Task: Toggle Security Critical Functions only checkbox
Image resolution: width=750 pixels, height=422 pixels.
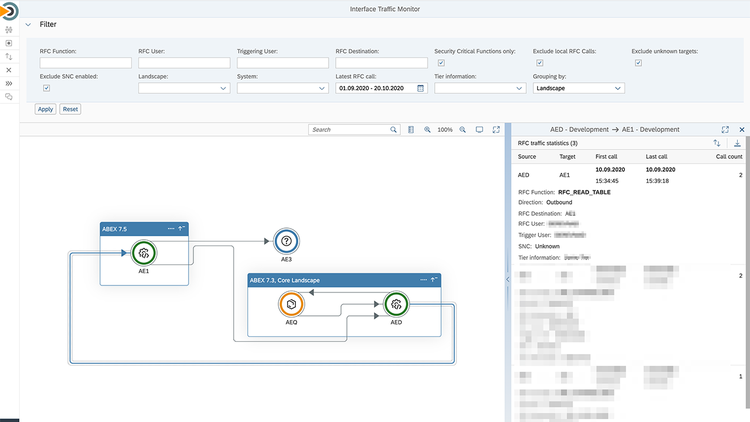Action: 441,63
